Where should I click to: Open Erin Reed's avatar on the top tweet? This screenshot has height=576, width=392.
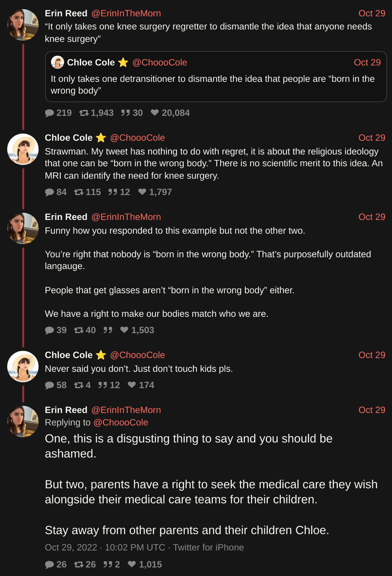[23, 24]
